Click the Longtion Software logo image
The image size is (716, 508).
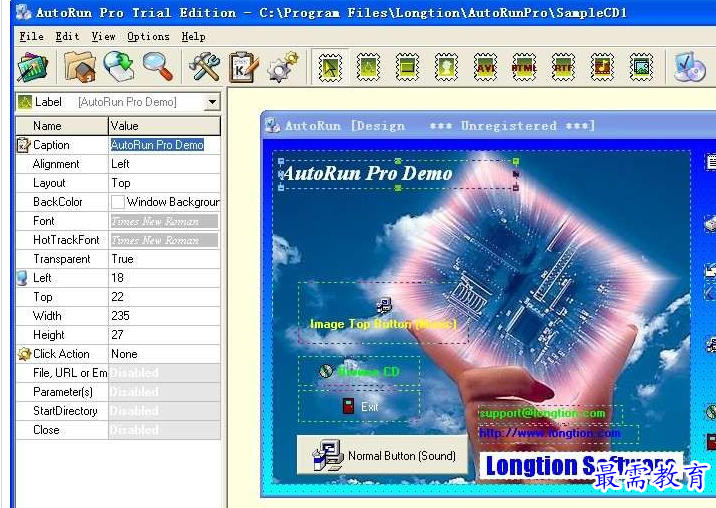click(581, 466)
